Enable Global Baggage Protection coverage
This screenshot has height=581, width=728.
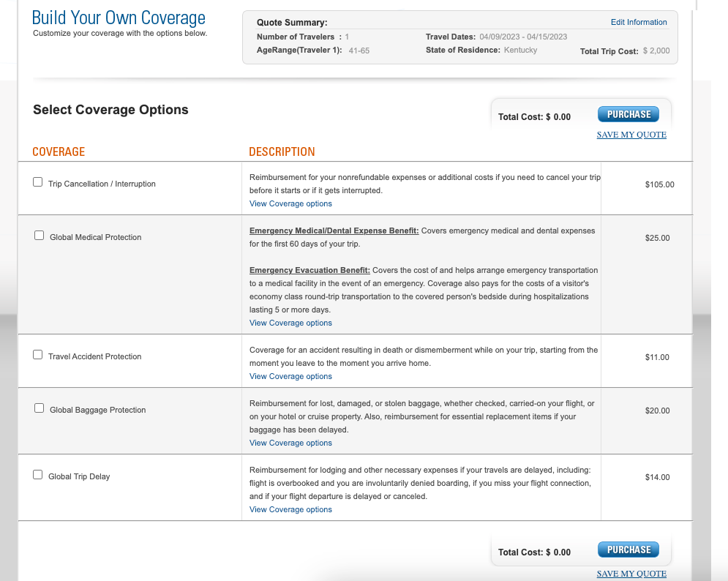coord(39,408)
